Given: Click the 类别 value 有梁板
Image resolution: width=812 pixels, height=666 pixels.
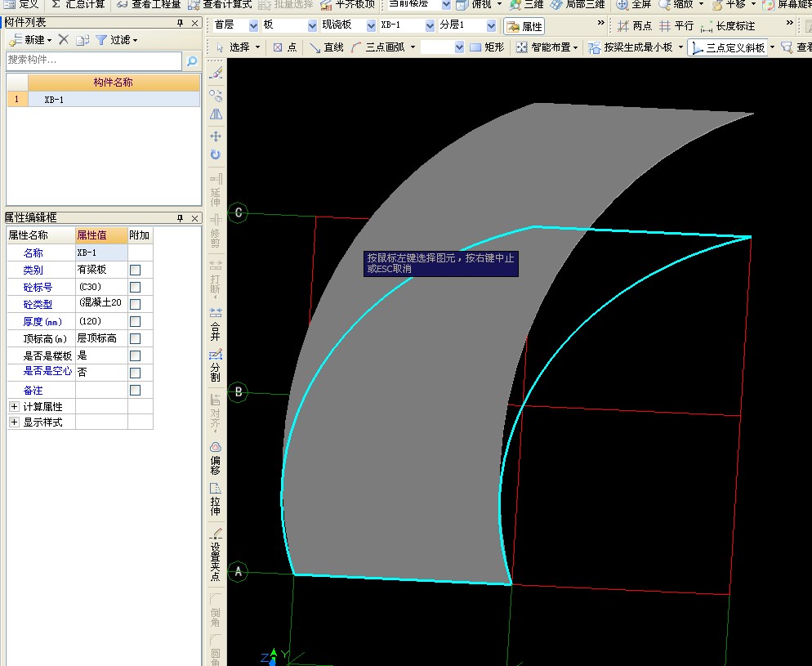Looking at the screenshot, I should click(x=101, y=270).
